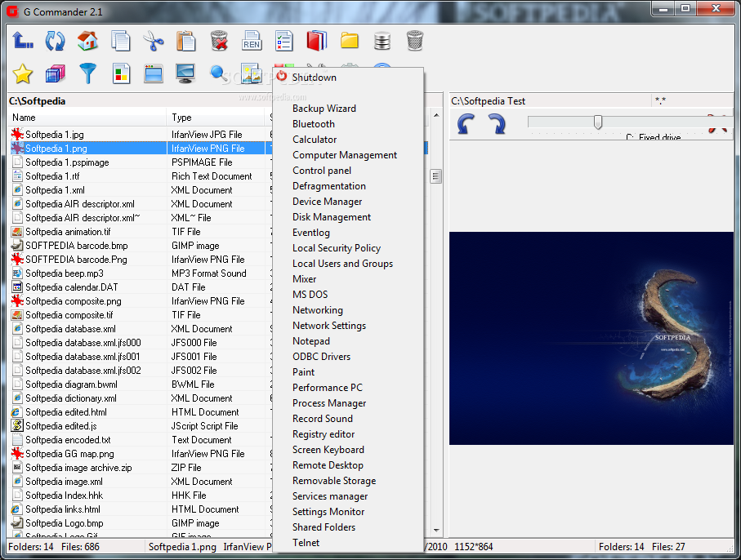
Task: Click the window panel icon
Action: [x=153, y=73]
